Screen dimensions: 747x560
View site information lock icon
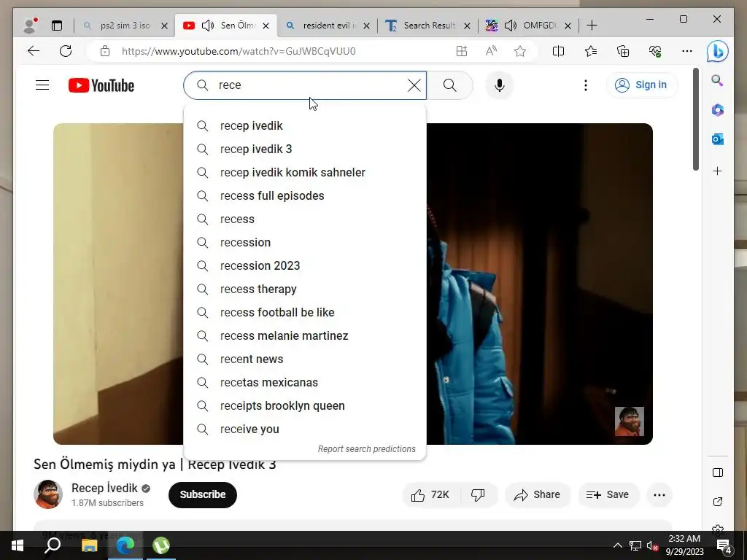coord(105,51)
